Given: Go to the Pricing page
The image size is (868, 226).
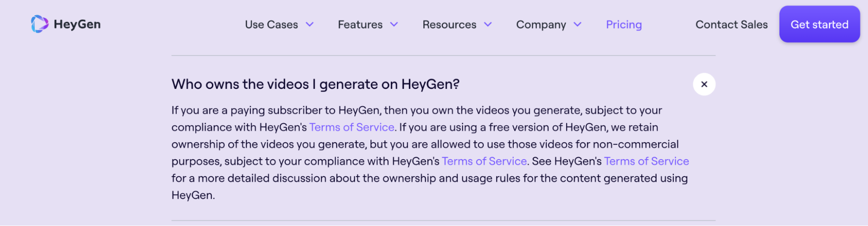Looking at the screenshot, I should click(x=624, y=25).
